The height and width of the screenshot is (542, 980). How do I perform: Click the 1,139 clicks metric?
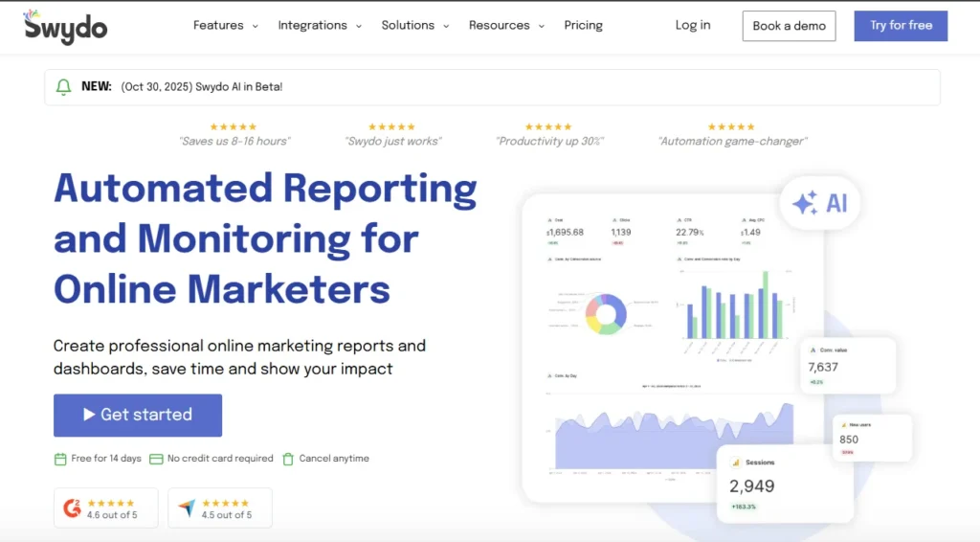620,232
